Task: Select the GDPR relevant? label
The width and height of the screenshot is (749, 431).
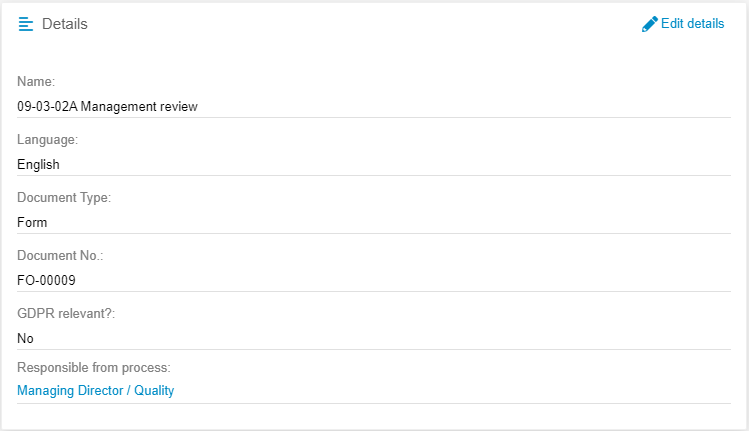Action: pos(66,314)
